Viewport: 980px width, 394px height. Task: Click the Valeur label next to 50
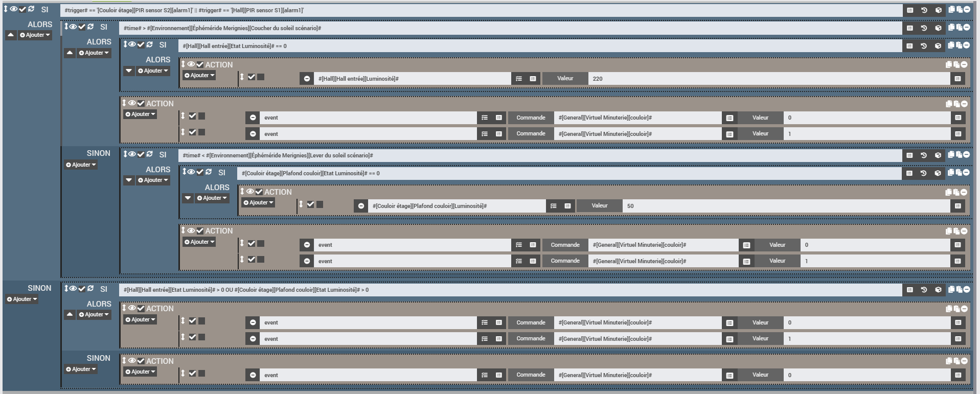pos(600,206)
